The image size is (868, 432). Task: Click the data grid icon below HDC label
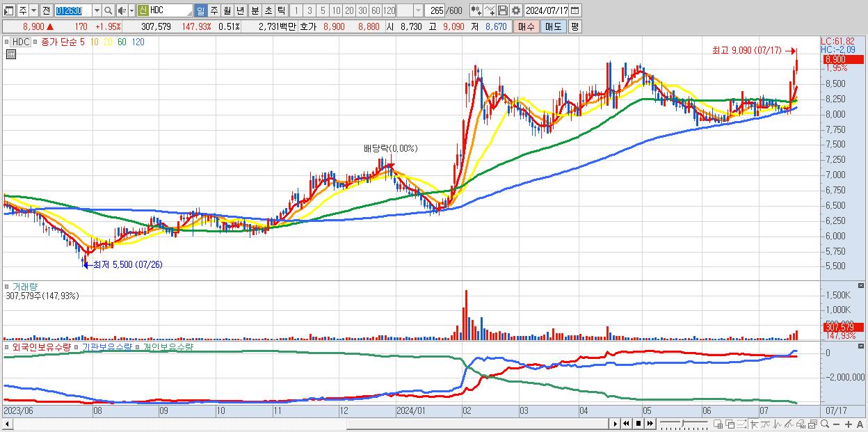[11, 54]
